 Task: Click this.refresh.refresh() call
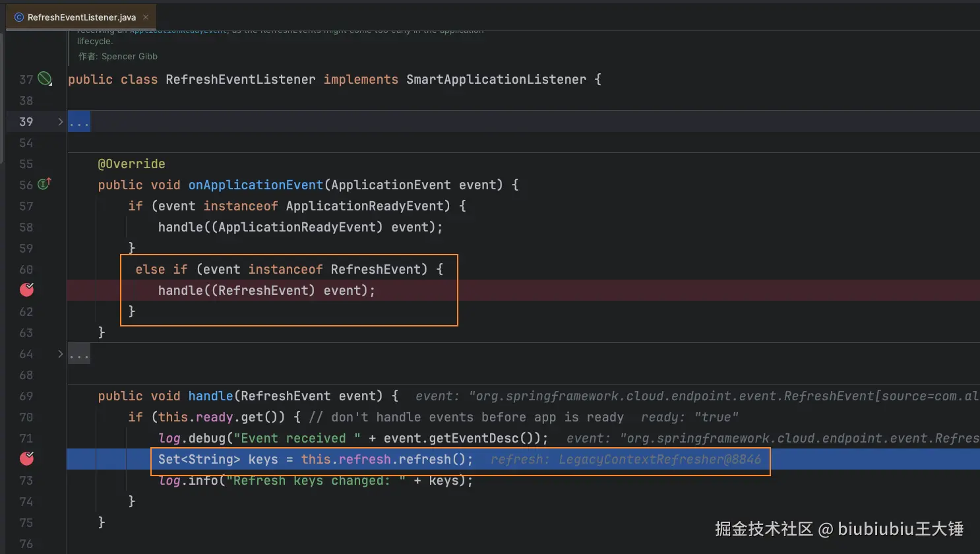coord(387,459)
